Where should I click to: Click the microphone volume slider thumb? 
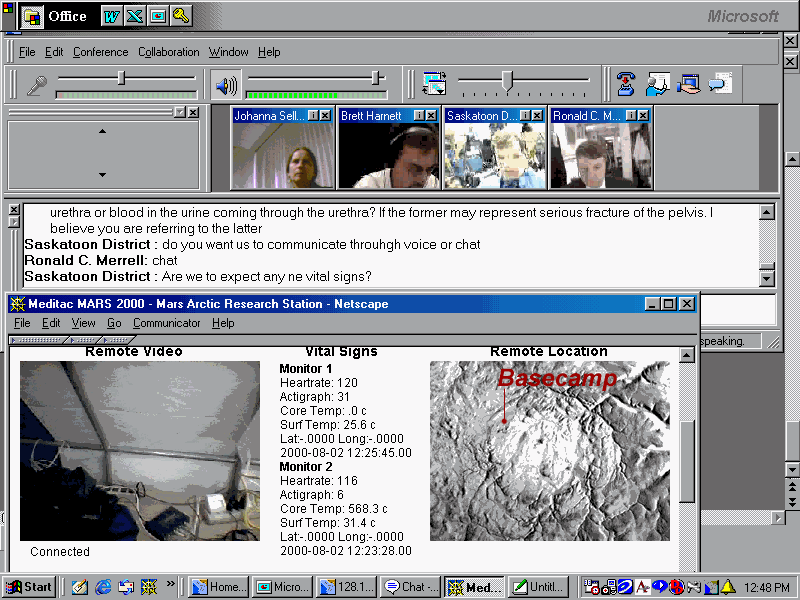[x=121, y=78]
